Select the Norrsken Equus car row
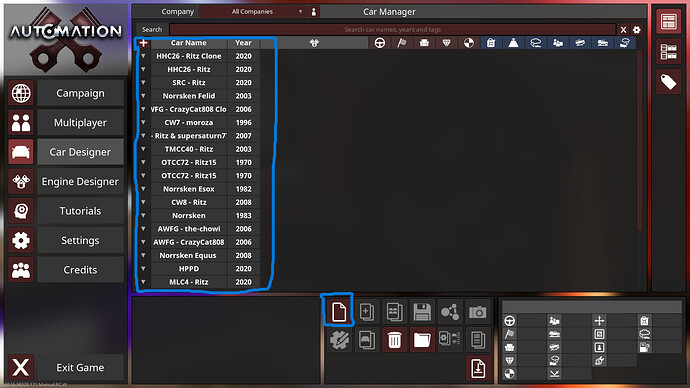The width and height of the screenshot is (690, 388). pyautogui.click(x=189, y=256)
